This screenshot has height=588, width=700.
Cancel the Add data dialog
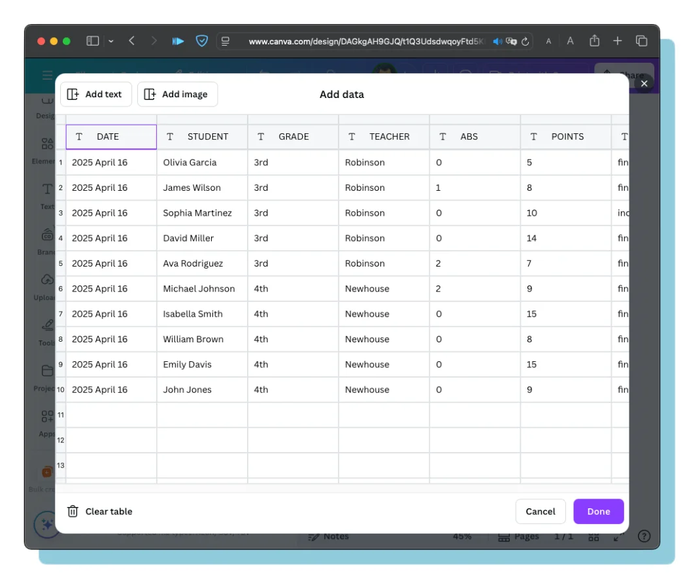click(x=540, y=512)
